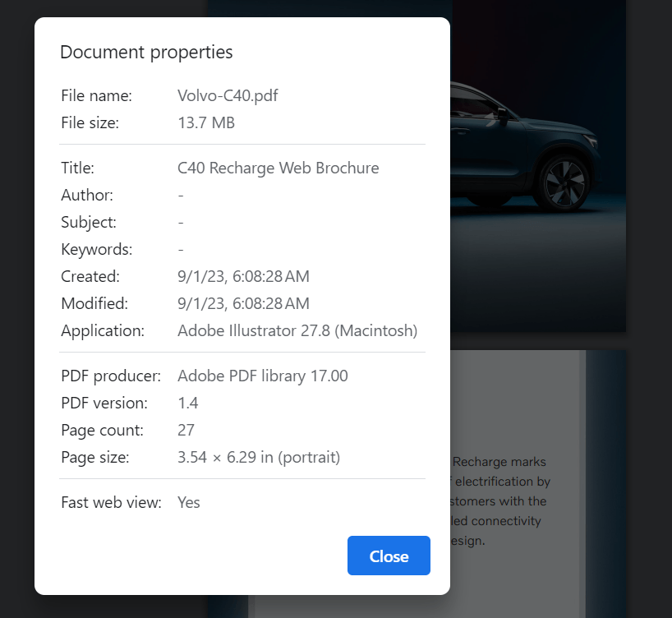The image size is (672, 618).
Task: Click the Document properties heading
Action: (x=146, y=53)
